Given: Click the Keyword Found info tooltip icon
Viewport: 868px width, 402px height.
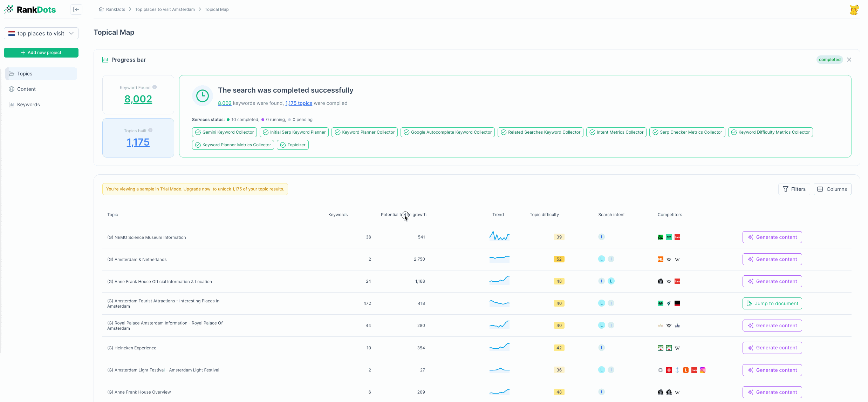Looking at the screenshot, I should pyautogui.click(x=155, y=87).
